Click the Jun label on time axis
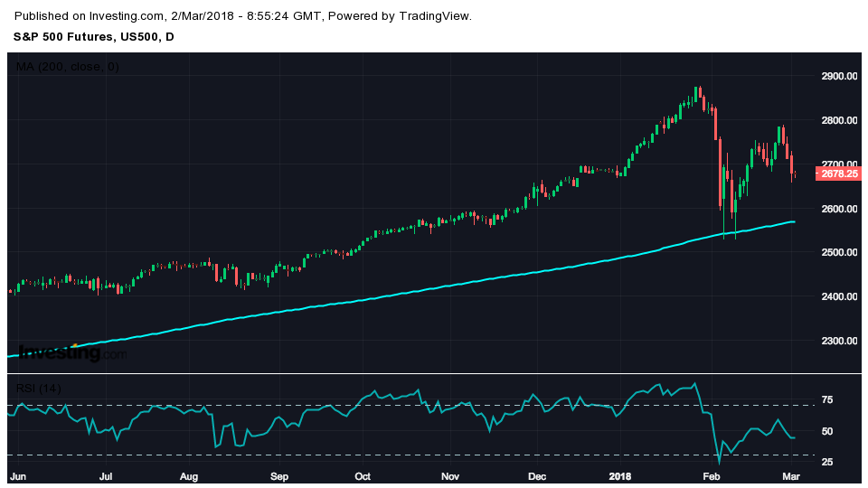Screen dimensions: 868x488 [18, 476]
